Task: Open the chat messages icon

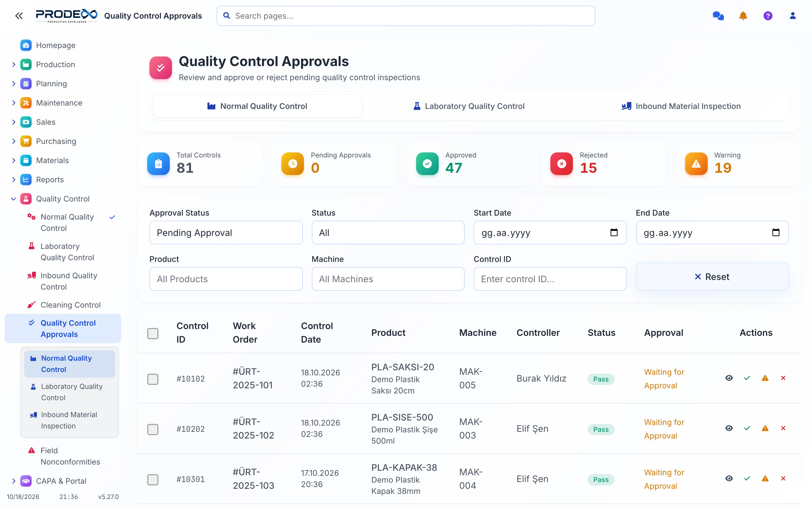Action: [718, 16]
